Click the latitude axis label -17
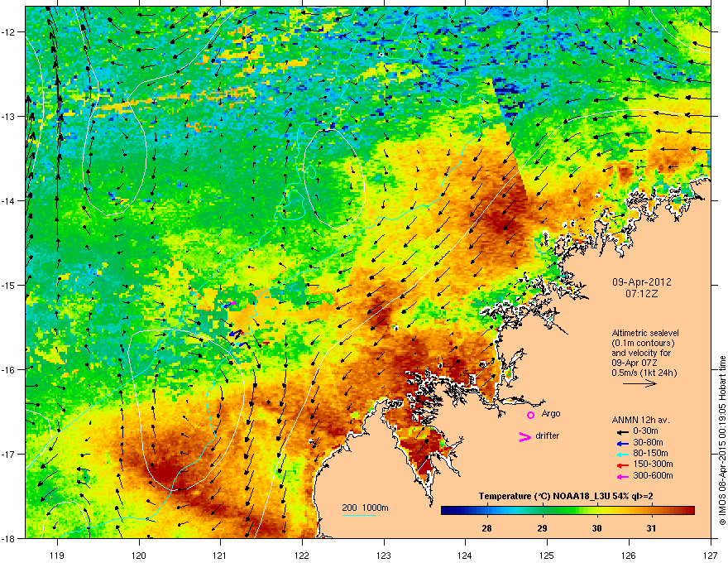Viewport: 728px width, 563px height. [x=8, y=454]
